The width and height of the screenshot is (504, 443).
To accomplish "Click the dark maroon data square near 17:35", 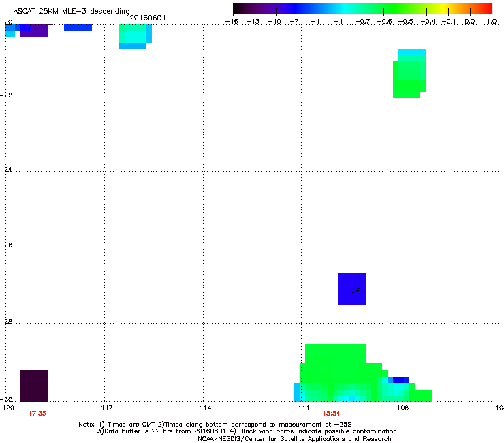I will click(x=34, y=386).
